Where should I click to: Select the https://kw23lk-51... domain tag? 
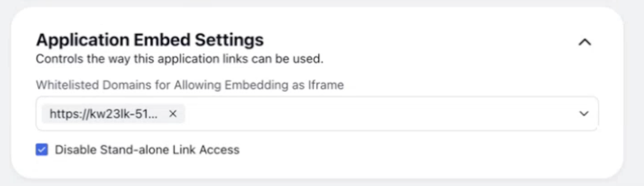113,114
